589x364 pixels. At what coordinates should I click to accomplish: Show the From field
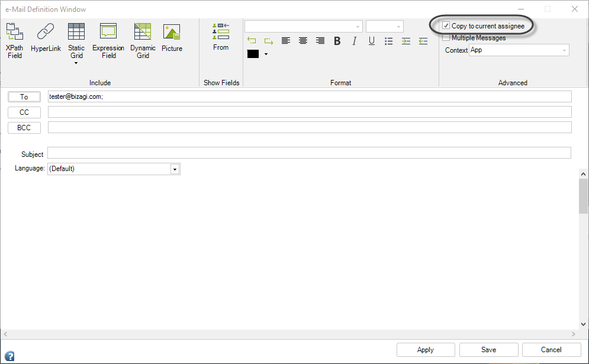[x=221, y=37]
